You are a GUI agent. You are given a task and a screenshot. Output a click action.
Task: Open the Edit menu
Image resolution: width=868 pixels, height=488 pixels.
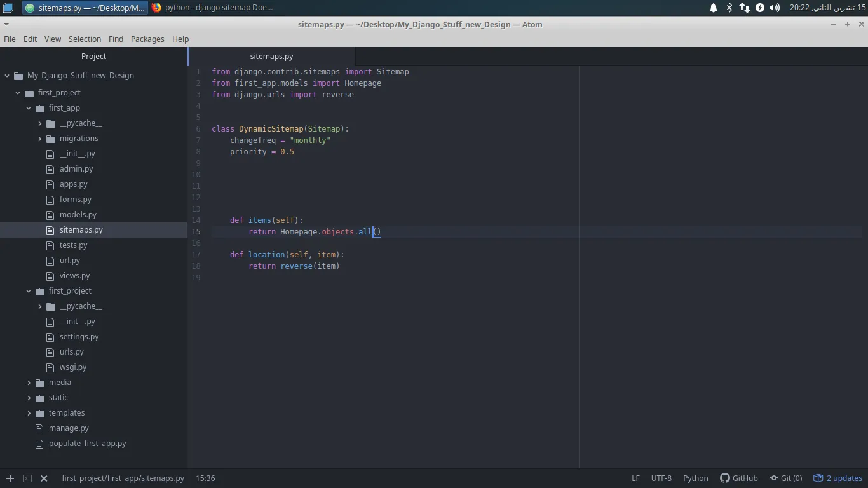30,39
